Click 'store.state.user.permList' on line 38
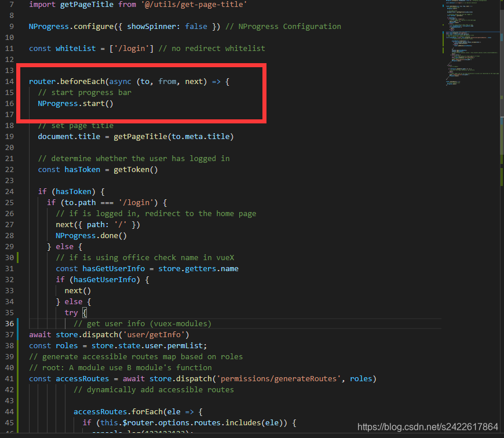The image size is (504, 438). [147, 346]
